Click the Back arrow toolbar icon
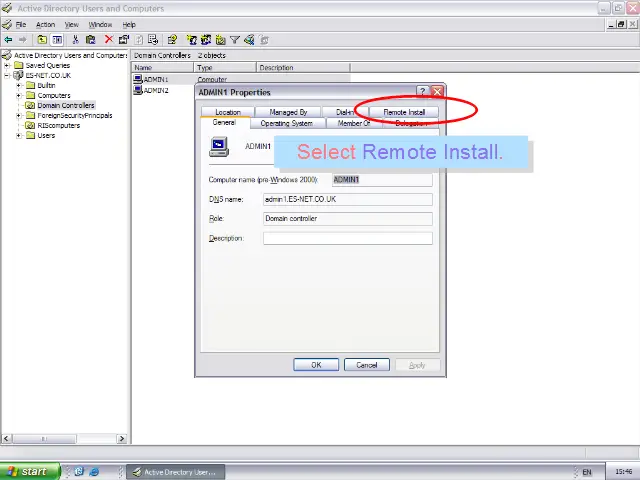This screenshot has width=640, height=480. [x=8, y=40]
